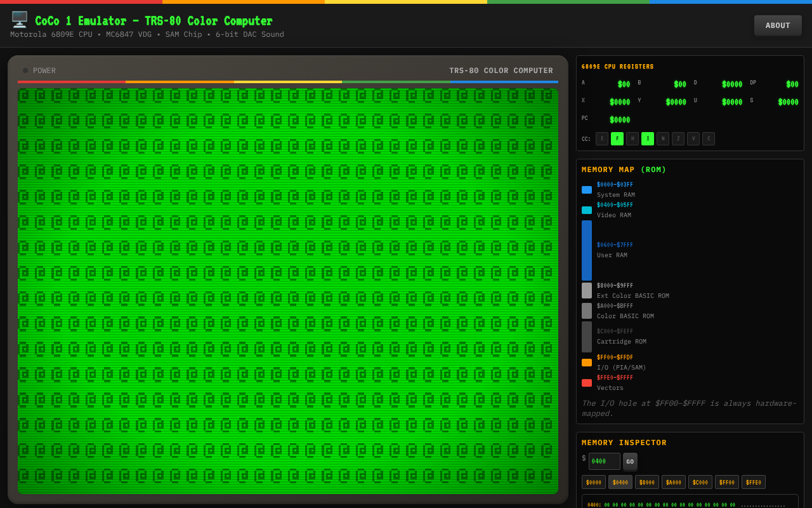Click the memory address input field
The height and width of the screenshot is (508, 812).
pos(604,461)
